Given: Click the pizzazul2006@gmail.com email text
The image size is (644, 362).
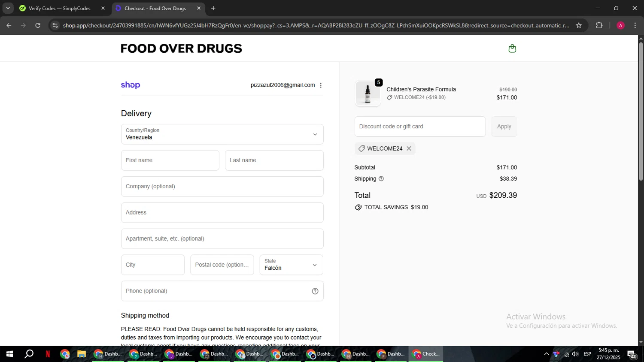Looking at the screenshot, I should [x=283, y=85].
